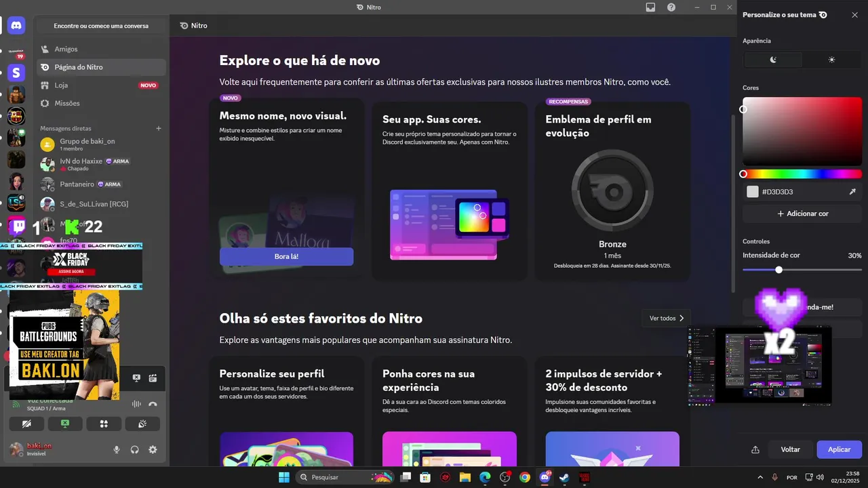Open user settings gear
This screenshot has width=868, height=488.
(153, 449)
